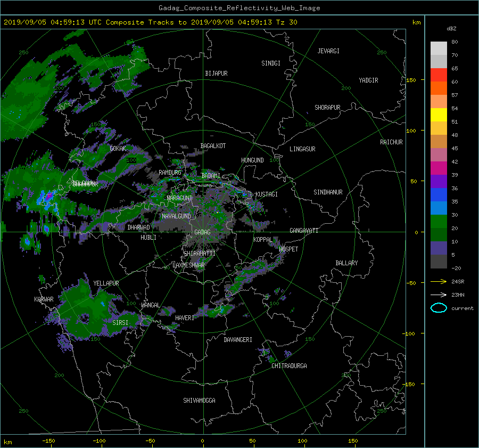Click the GANGAVATI city label

tap(304, 231)
